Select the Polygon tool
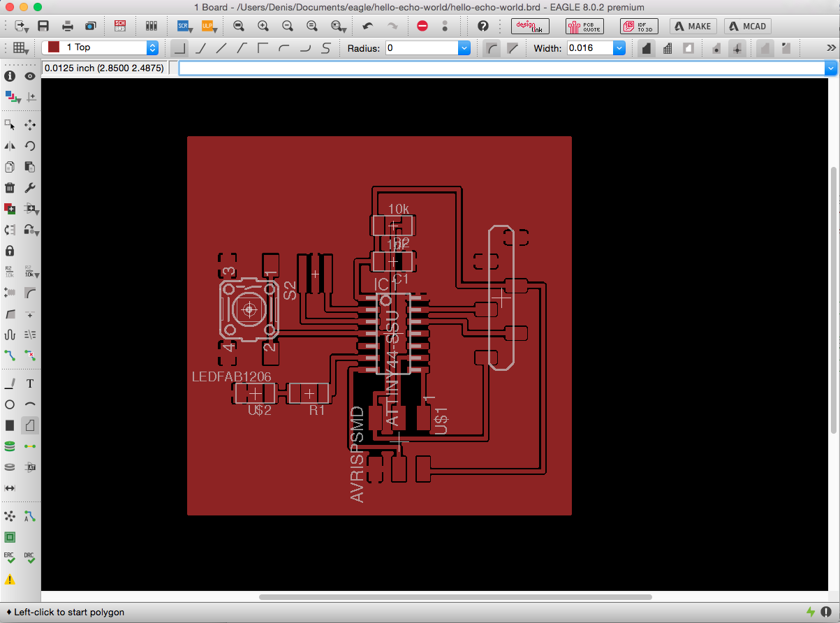The height and width of the screenshot is (623, 840). click(30, 425)
